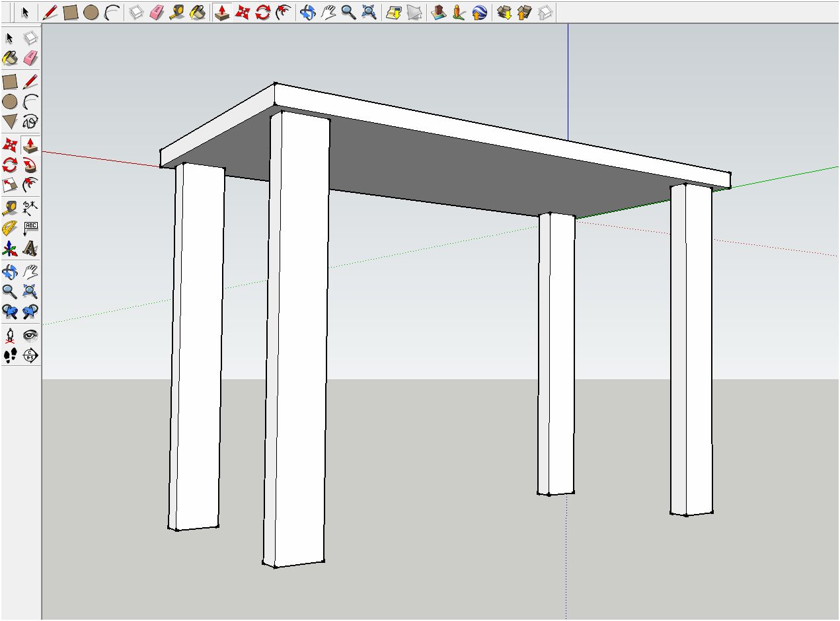Click Make Component in the Large Tool Set

(x=30, y=38)
